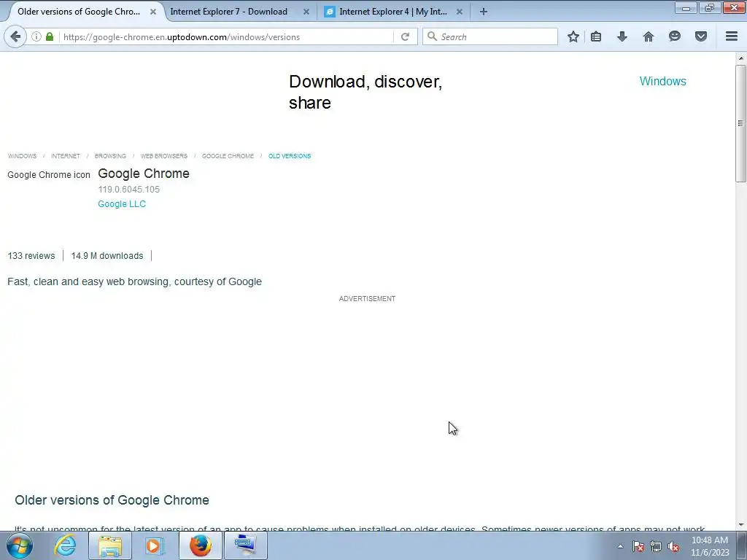Screen dimensions: 747x560
Task: Close the Internet Explorer 7 - Download tab
Action: [x=306, y=12]
